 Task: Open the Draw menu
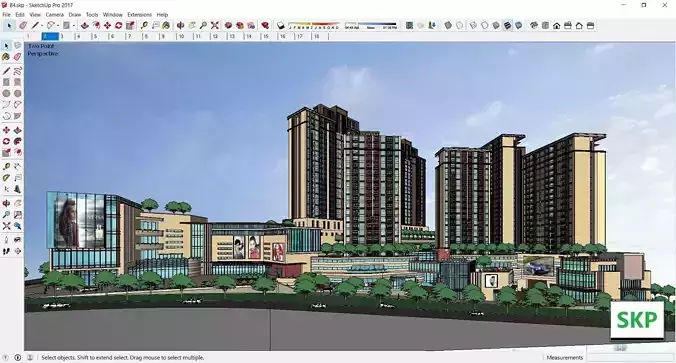(75, 15)
